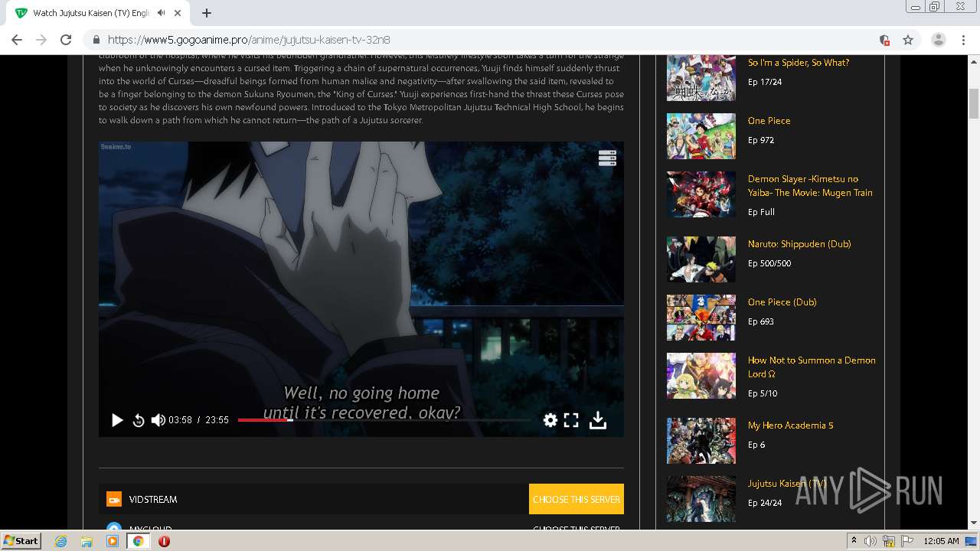This screenshot has width=980, height=551.
Task: Open system volume tray icon
Action: tap(871, 541)
